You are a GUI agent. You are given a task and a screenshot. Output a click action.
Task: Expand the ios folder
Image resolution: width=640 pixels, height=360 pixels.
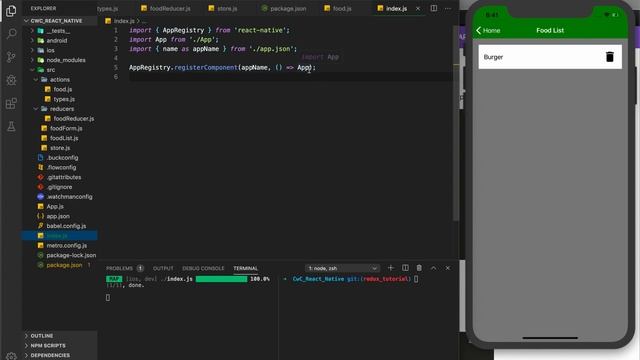tap(51, 50)
